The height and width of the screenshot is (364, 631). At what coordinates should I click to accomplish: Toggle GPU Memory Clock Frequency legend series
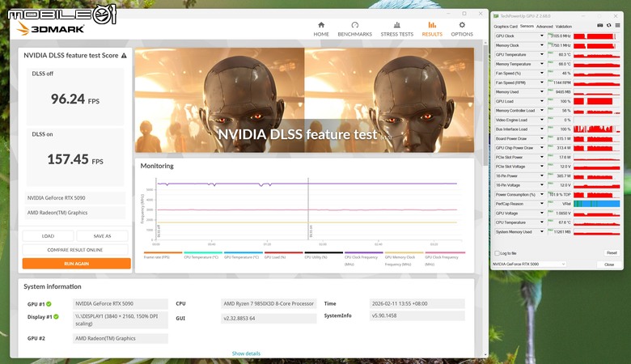click(x=404, y=259)
